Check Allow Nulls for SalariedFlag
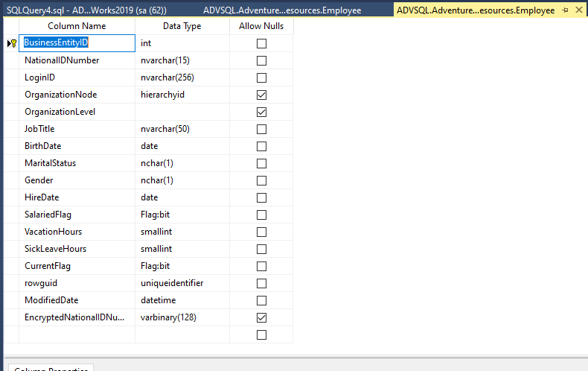The image size is (588, 371). (261, 215)
